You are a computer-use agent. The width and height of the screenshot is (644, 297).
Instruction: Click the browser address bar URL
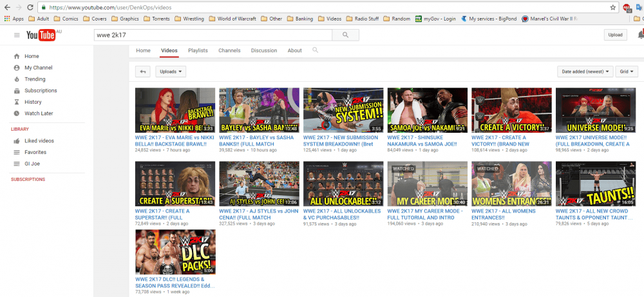[x=110, y=7]
